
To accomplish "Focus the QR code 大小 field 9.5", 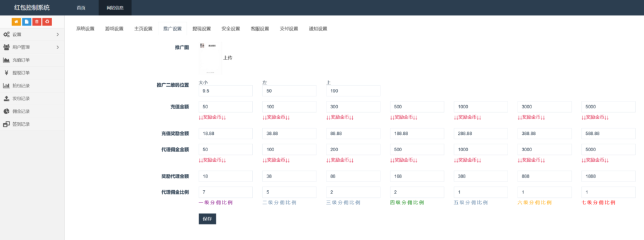I will [226, 91].
